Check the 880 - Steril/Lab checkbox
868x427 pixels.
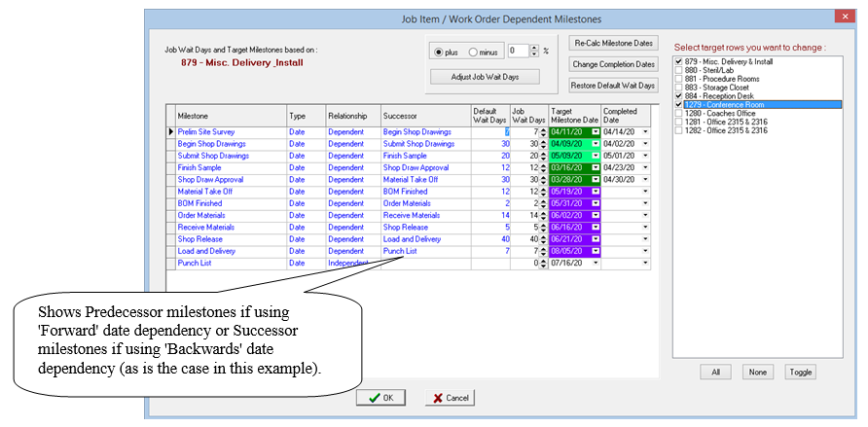point(678,70)
